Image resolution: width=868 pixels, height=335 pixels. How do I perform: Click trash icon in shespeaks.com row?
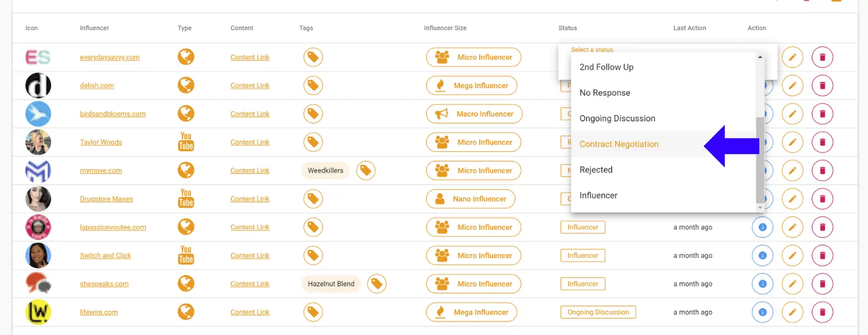823,284
